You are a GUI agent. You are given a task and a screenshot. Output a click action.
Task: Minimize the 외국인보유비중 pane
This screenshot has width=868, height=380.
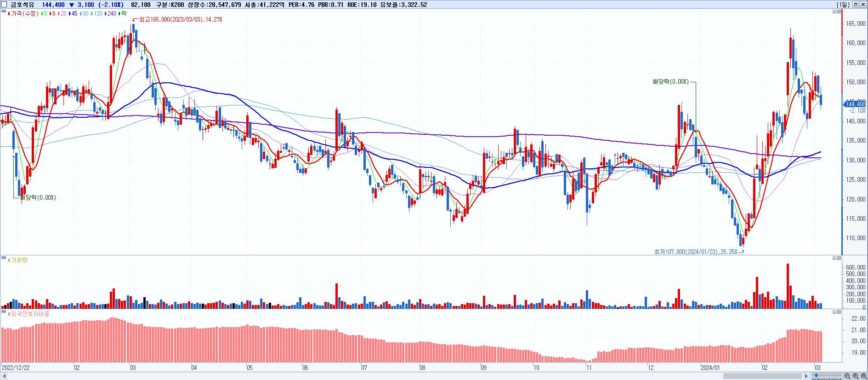click(x=834, y=312)
